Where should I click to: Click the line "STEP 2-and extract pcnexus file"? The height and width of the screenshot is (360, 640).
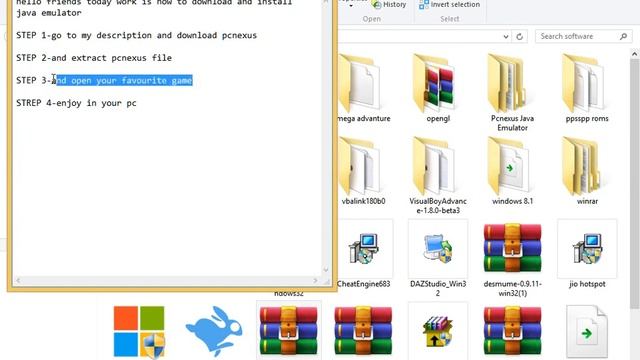(94, 58)
